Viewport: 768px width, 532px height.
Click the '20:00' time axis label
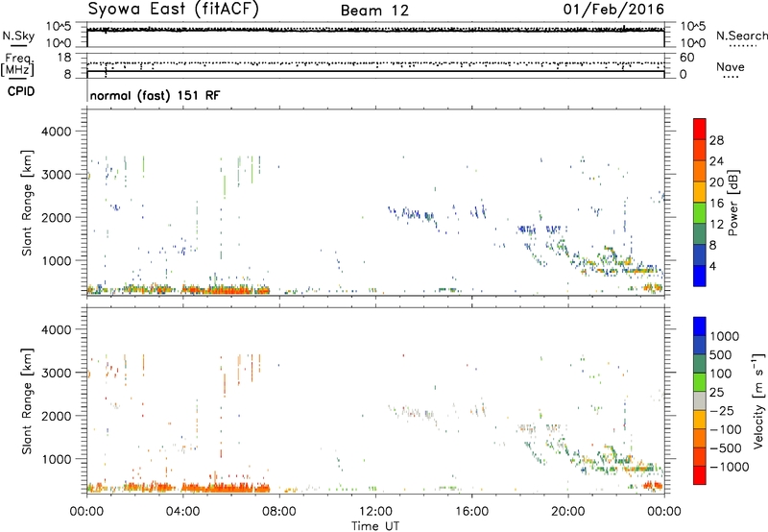tap(568, 512)
